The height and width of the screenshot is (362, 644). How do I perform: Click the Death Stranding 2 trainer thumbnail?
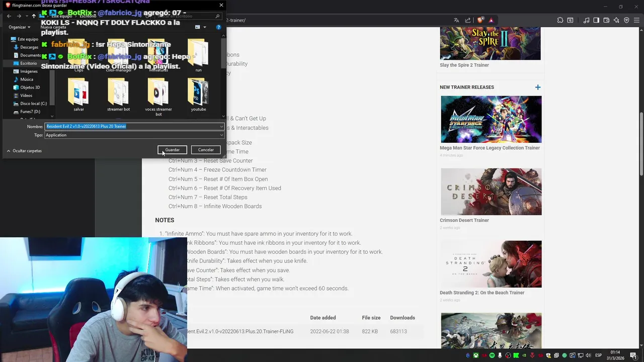pos(491,264)
